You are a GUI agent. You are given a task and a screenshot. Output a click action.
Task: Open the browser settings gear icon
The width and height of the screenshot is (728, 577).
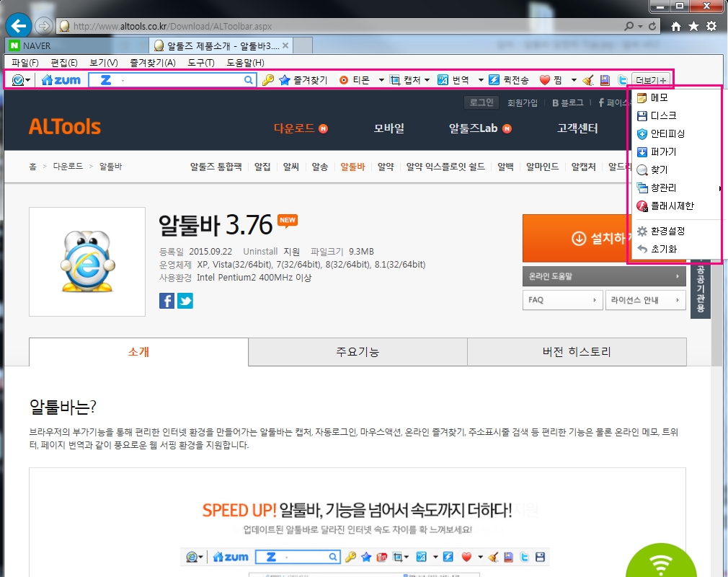pyautogui.click(x=711, y=27)
